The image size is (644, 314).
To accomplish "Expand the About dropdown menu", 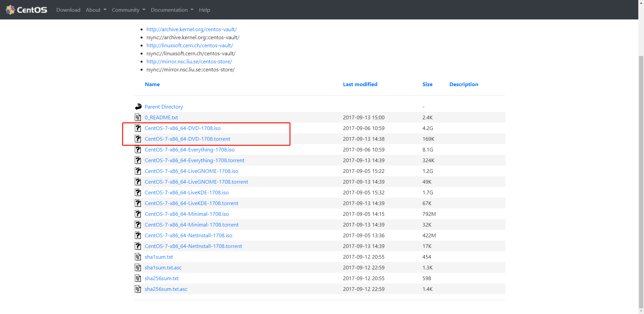I will [x=96, y=10].
